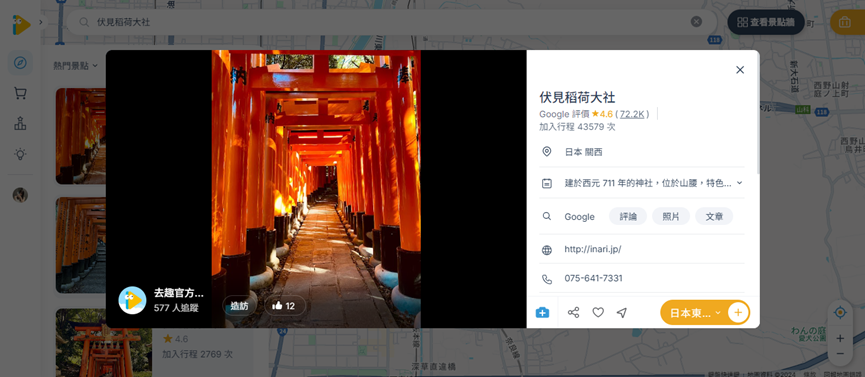The height and width of the screenshot is (377, 865).
Task: Click magnifier icon in Google row
Action: pyautogui.click(x=547, y=216)
